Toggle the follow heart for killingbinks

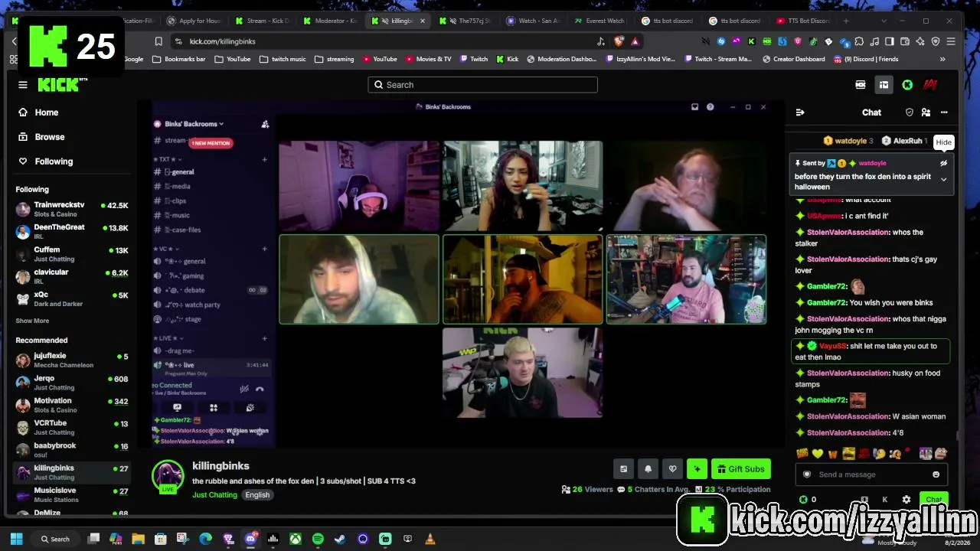pyautogui.click(x=672, y=469)
